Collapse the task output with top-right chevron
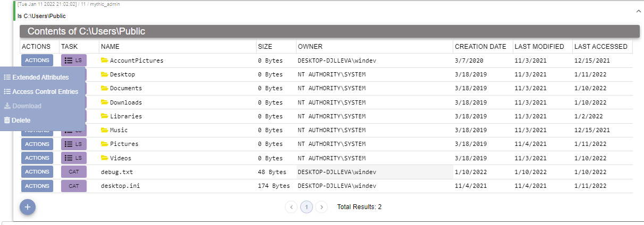 click(x=638, y=11)
